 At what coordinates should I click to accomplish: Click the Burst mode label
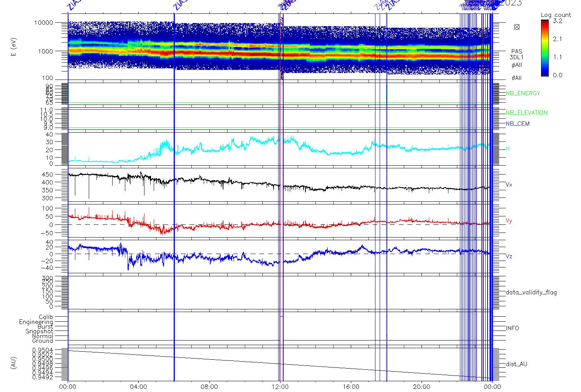pyautogui.click(x=45, y=327)
